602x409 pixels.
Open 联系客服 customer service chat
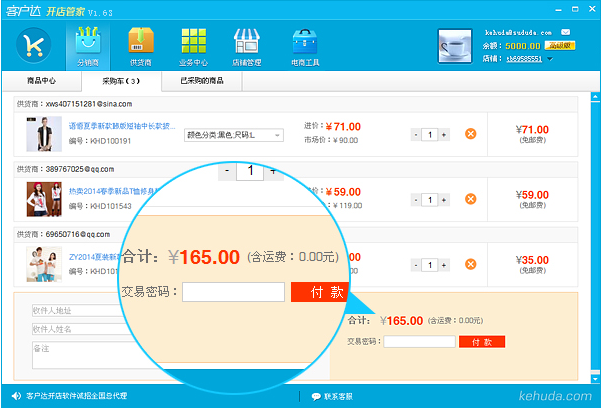pyautogui.click(x=331, y=396)
